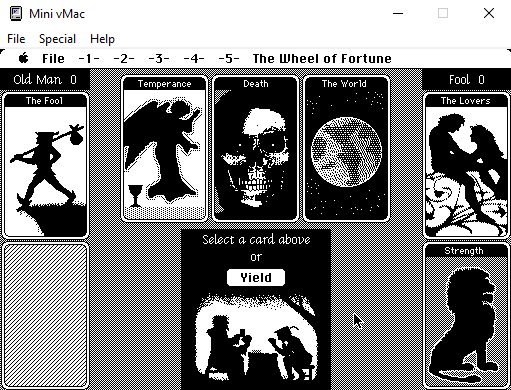
Task: Open the -4- menu
Action: (x=194, y=59)
